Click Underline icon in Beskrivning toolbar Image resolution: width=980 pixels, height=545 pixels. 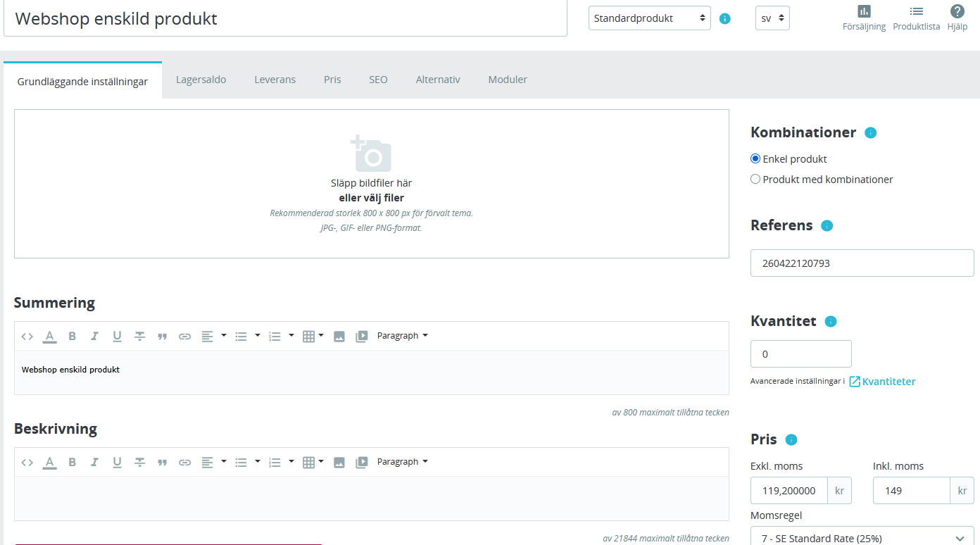tap(117, 463)
